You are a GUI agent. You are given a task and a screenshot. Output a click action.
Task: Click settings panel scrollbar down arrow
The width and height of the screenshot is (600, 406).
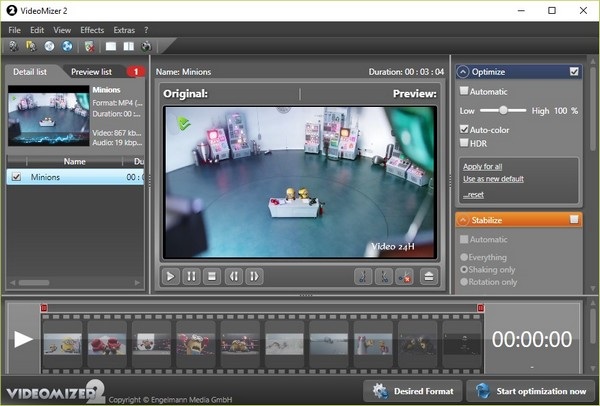click(x=593, y=288)
